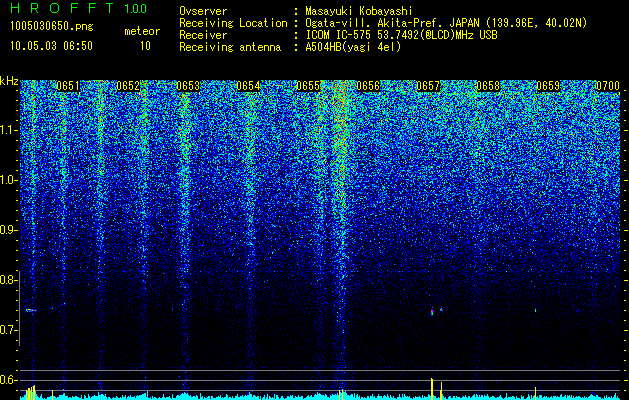Click the red meteor echo near 0657

[432, 311]
